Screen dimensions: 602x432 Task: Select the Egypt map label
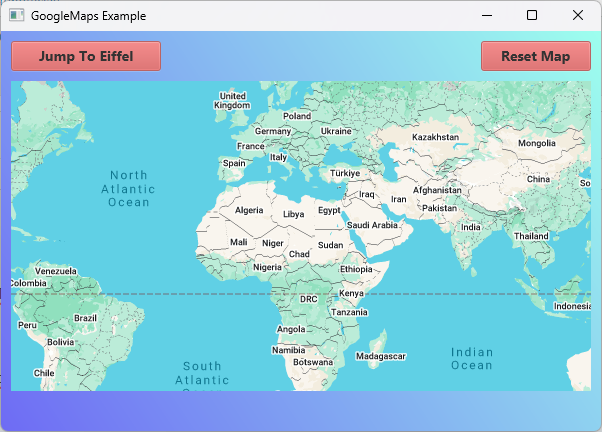tap(329, 210)
